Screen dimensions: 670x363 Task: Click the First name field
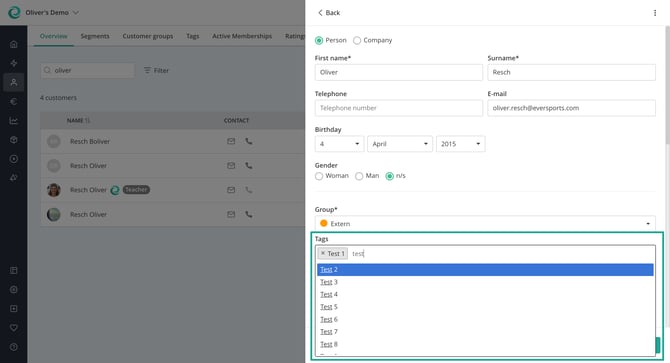pos(399,72)
